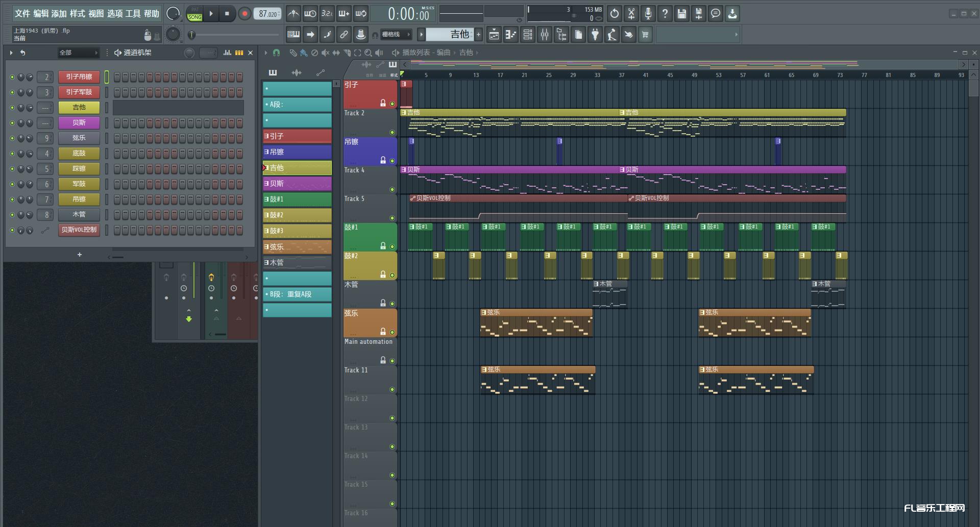Select the Zoom tool in playlist
The image size is (980, 527).
[368, 53]
